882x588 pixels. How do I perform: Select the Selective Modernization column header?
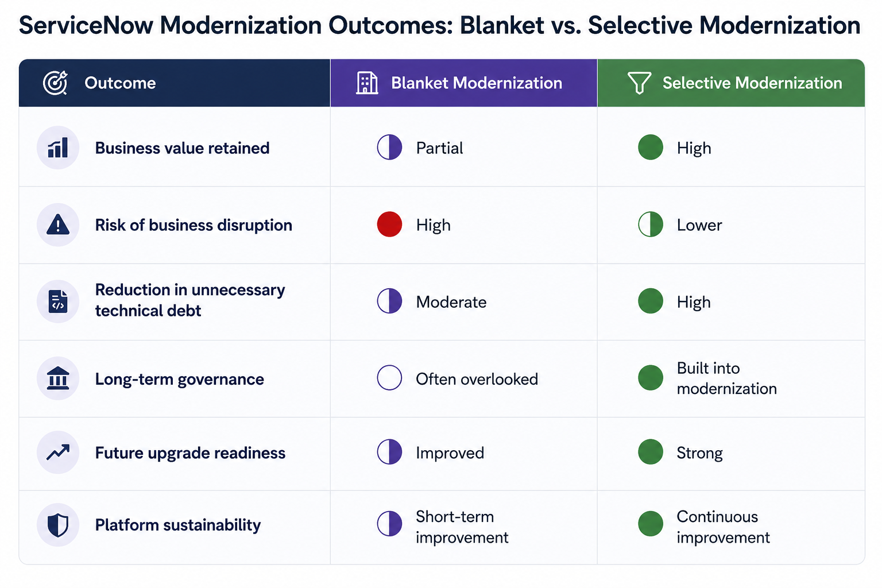[x=732, y=83]
